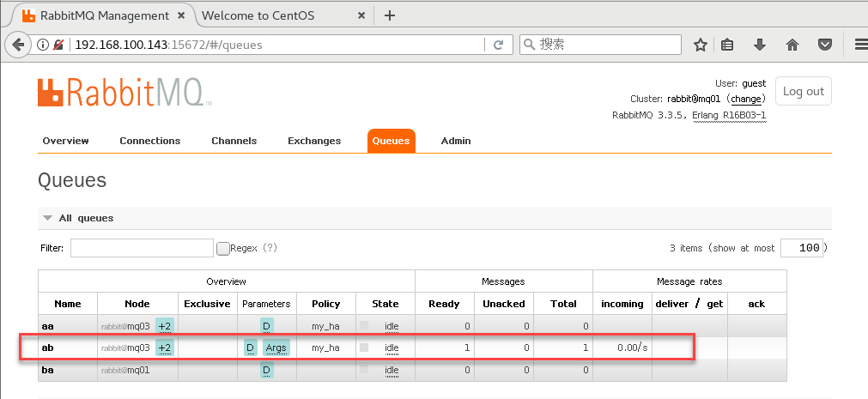
Task: Sort by the Unacked column header
Action: click(x=503, y=304)
